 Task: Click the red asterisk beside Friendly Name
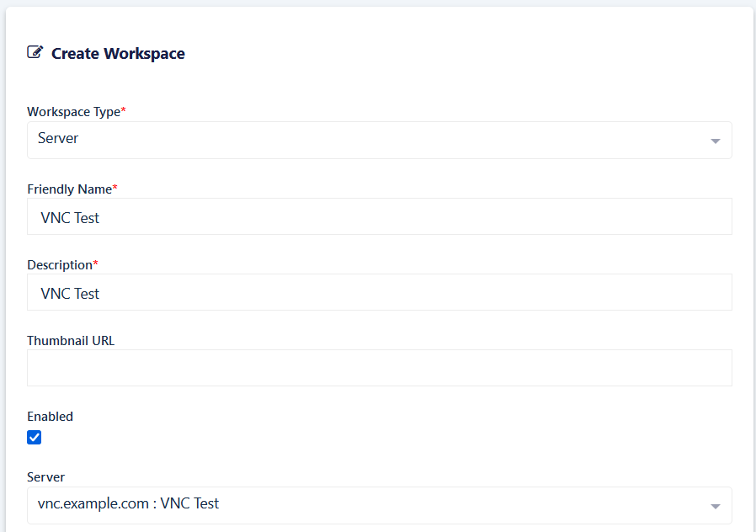[x=115, y=189]
